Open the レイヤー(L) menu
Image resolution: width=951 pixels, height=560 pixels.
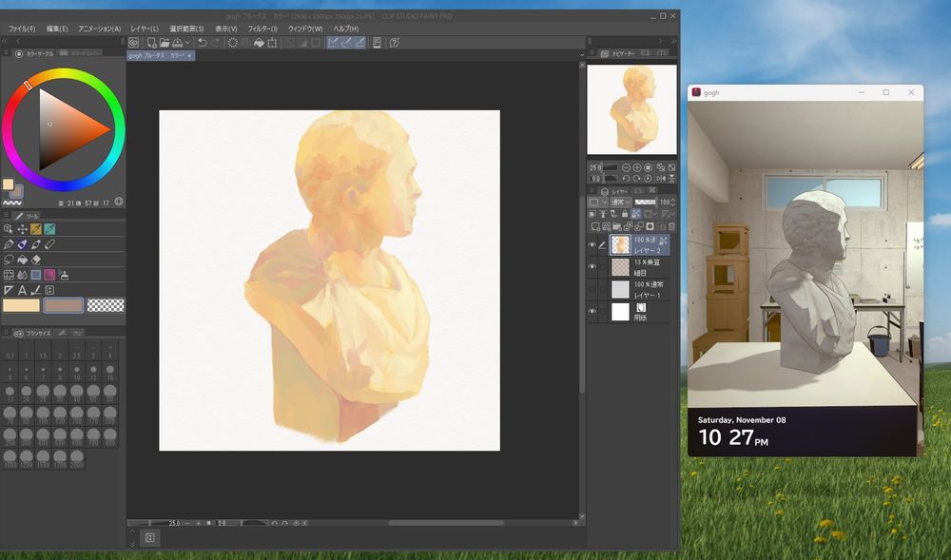[145, 29]
